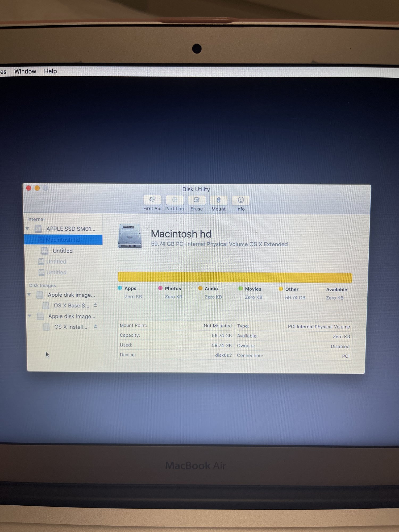This screenshot has height=532, width=399.
Task: Show Info for Macintosh hd
Action: (241, 200)
